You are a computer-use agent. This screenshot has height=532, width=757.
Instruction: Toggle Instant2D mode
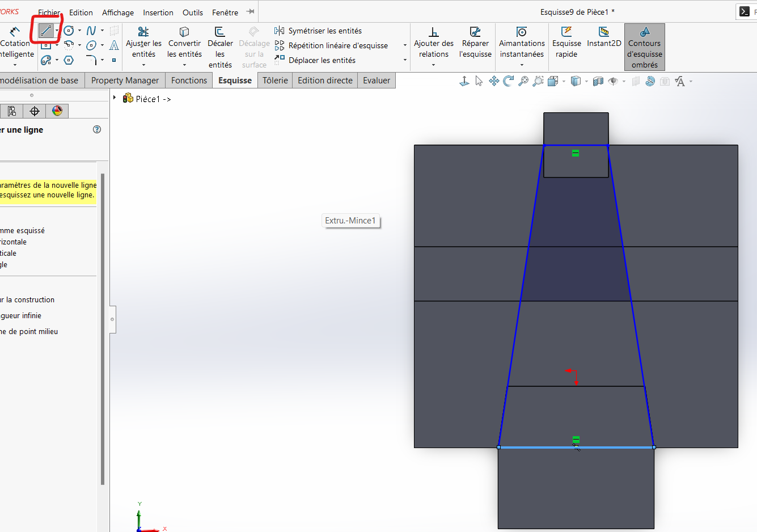pyautogui.click(x=604, y=37)
